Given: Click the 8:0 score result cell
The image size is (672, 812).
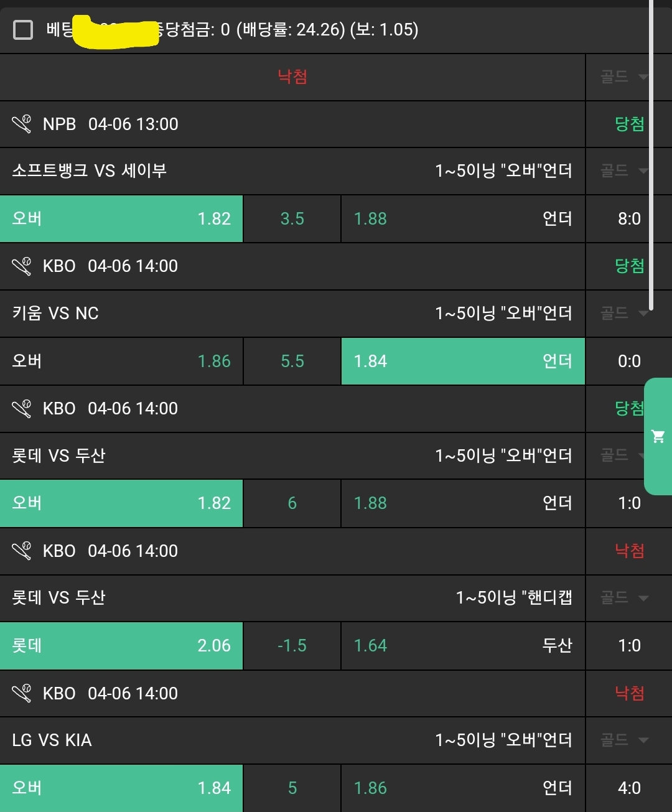Looking at the screenshot, I should tap(629, 218).
